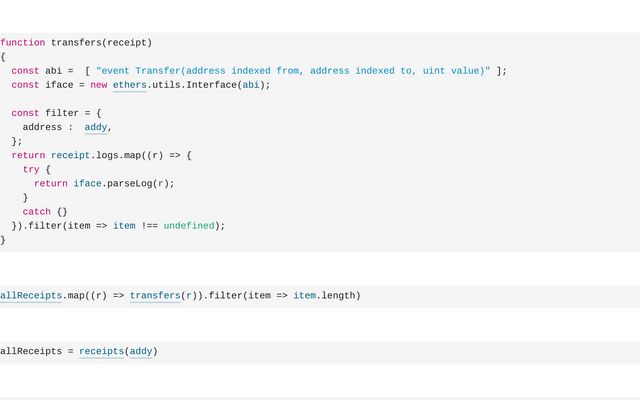Click "item" in item.length
The image size is (640, 400).
coord(304,295)
